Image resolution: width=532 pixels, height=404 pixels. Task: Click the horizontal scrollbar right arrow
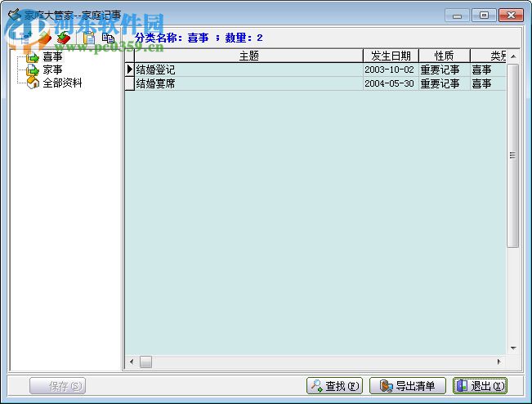[x=499, y=362]
